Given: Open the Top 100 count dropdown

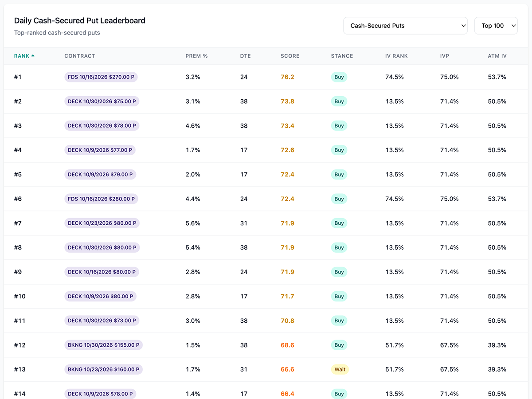Looking at the screenshot, I should pyautogui.click(x=496, y=26).
